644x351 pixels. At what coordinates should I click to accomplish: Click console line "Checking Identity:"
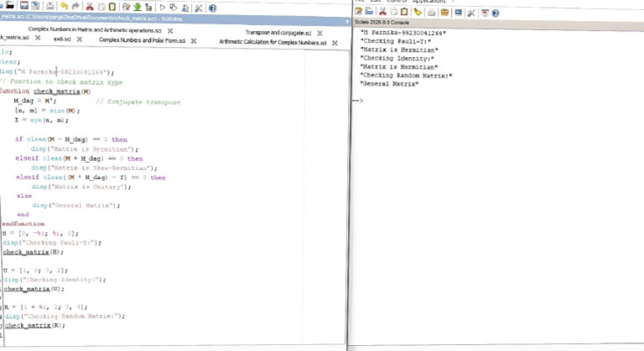397,59
